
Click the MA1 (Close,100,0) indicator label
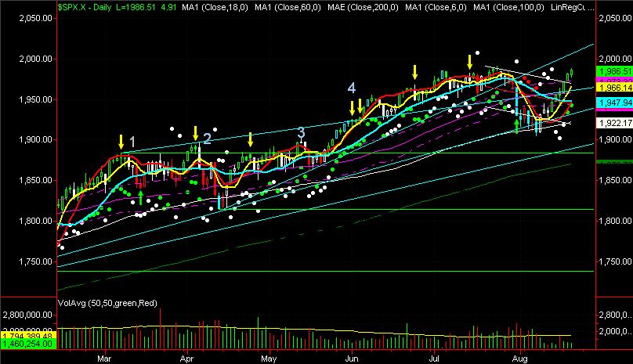pyautogui.click(x=508, y=7)
